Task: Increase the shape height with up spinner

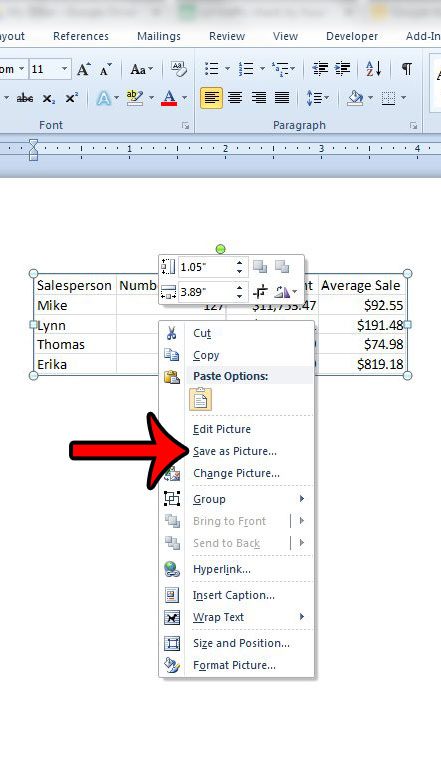Action: (240, 263)
